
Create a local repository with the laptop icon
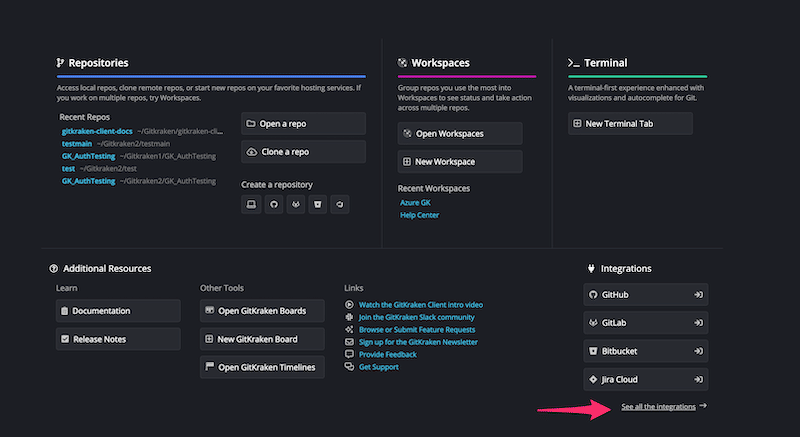251,204
